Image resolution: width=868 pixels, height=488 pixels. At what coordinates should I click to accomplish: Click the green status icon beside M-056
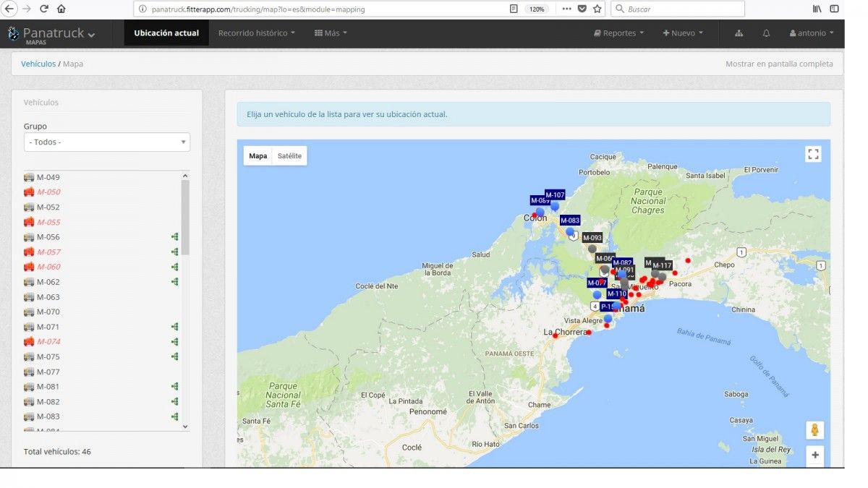point(174,237)
